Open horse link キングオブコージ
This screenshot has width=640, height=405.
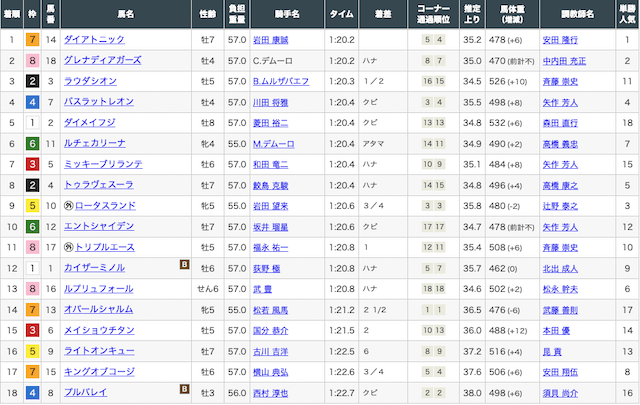point(99,372)
